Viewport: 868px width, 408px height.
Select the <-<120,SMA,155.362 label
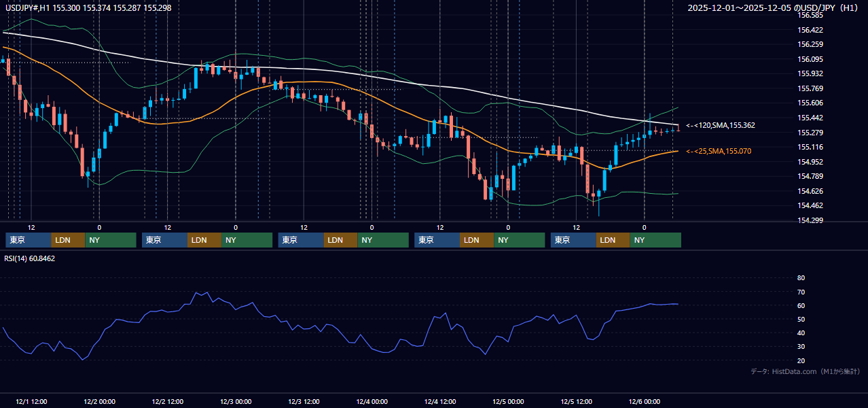[721, 126]
